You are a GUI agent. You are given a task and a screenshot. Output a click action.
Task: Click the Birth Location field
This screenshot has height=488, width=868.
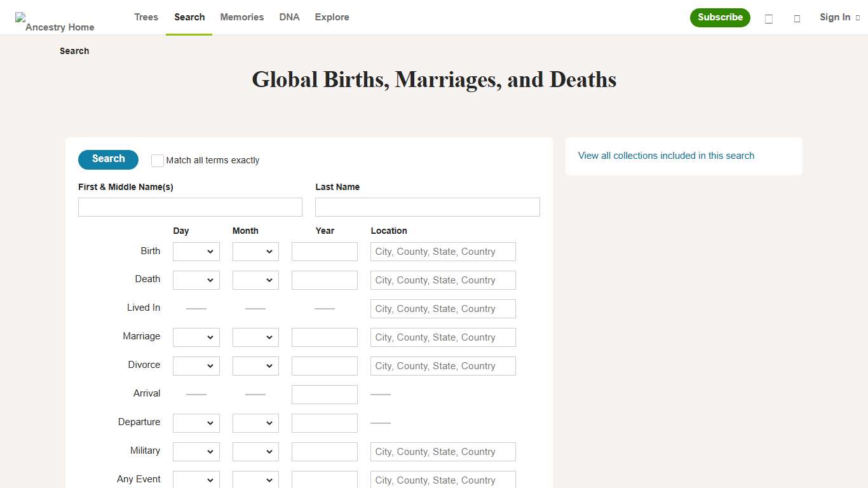click(442, 251)
